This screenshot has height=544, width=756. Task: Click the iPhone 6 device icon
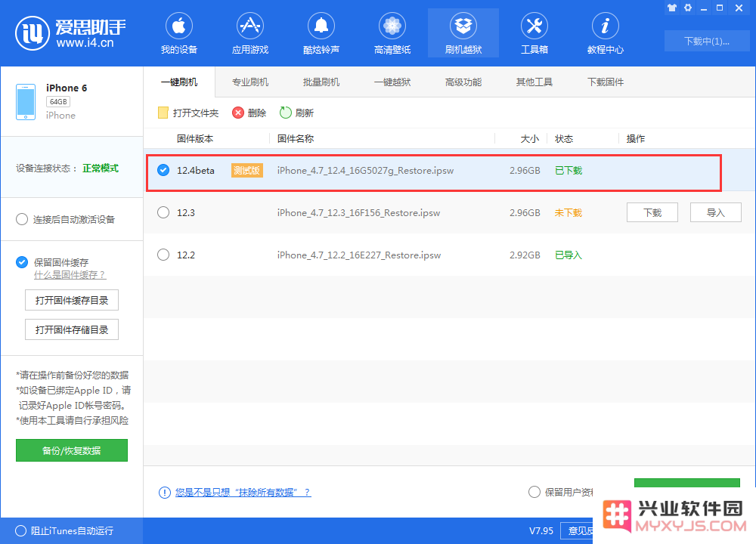click(x=26, y=102)
